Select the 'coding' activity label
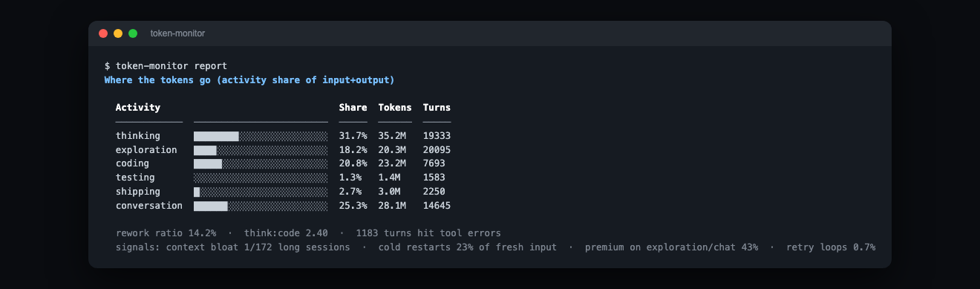The width and height of the screenshot is (980, 289). point(132,163)
